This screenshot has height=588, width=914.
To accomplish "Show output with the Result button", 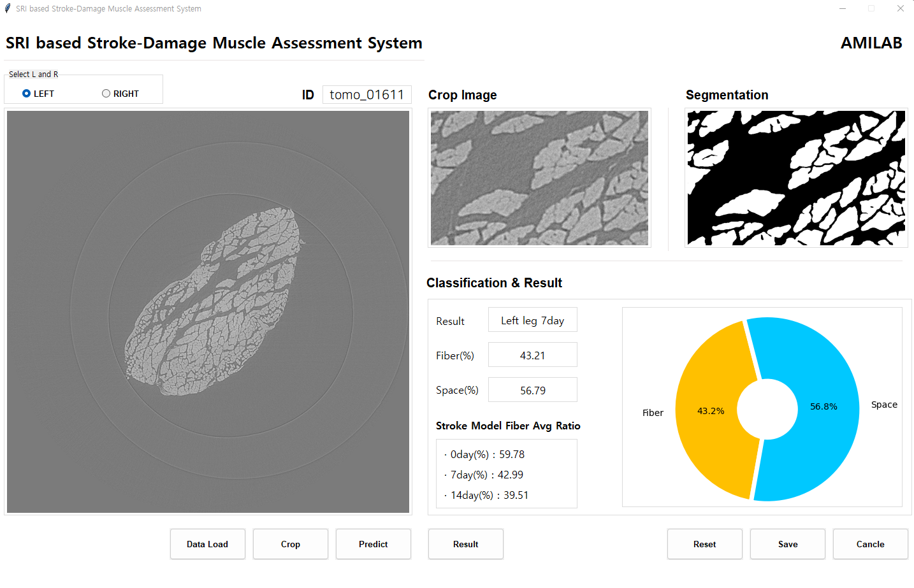I will coord(466,544).
